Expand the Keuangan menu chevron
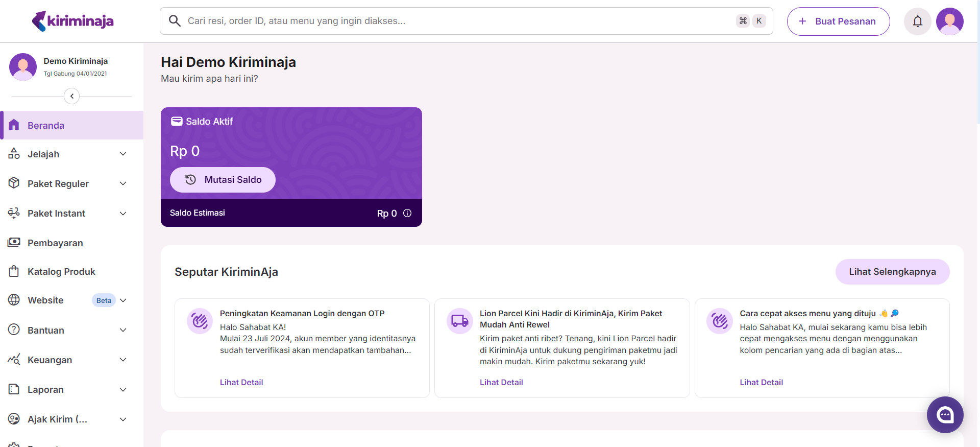Screen dimensions: 980x447 (123, 360)
